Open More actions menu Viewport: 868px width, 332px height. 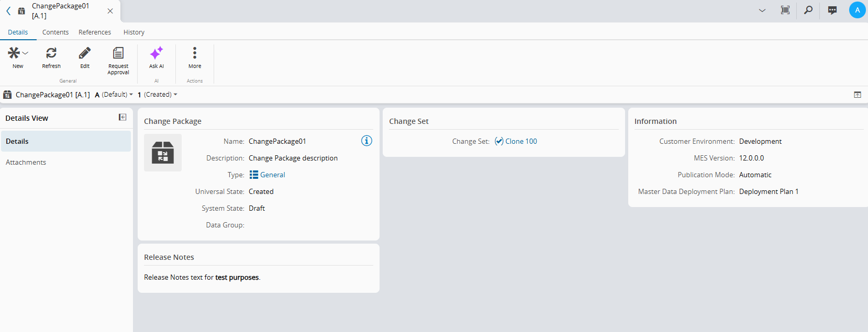point(195,58)
